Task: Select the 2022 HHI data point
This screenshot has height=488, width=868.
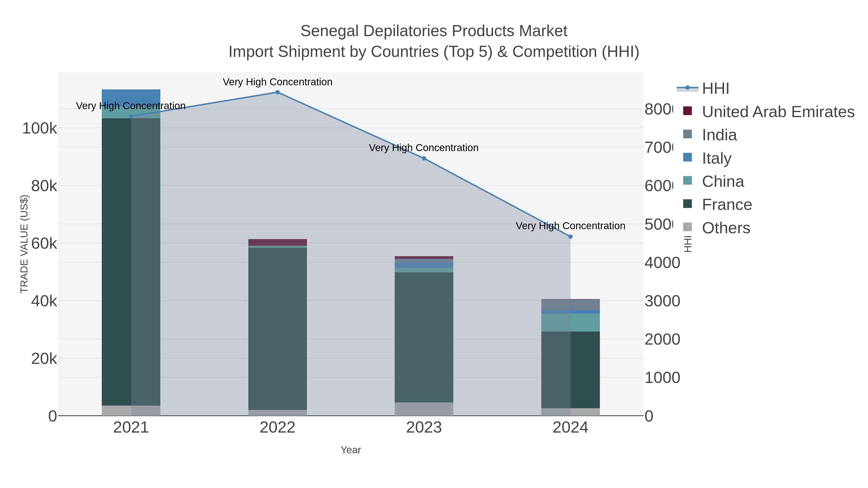Action: point(278,92)
